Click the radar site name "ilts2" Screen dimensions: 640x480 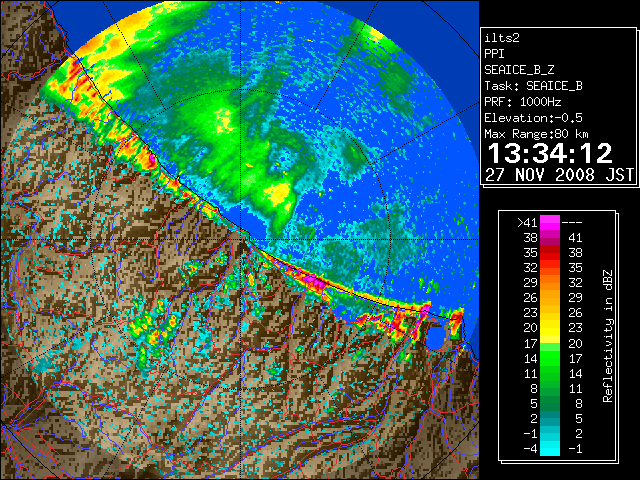coord(502,38)
